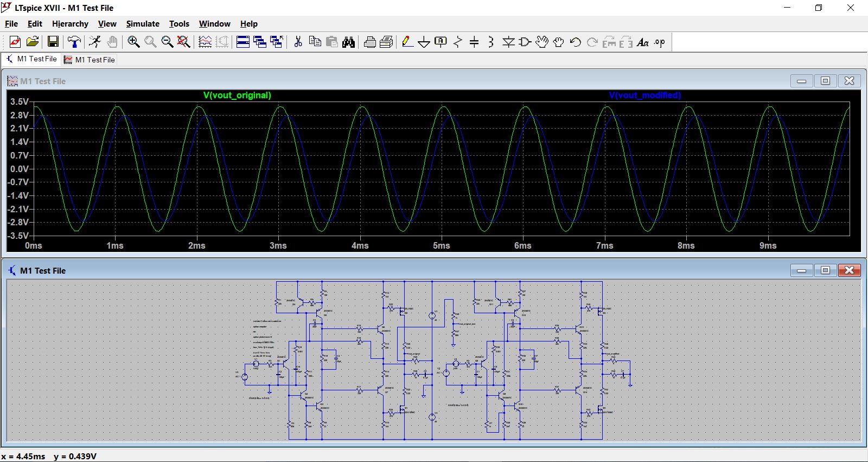The image size is (868, 462).
Task: Switch to schematic M1 Test File tab
Action: [31, 59]
